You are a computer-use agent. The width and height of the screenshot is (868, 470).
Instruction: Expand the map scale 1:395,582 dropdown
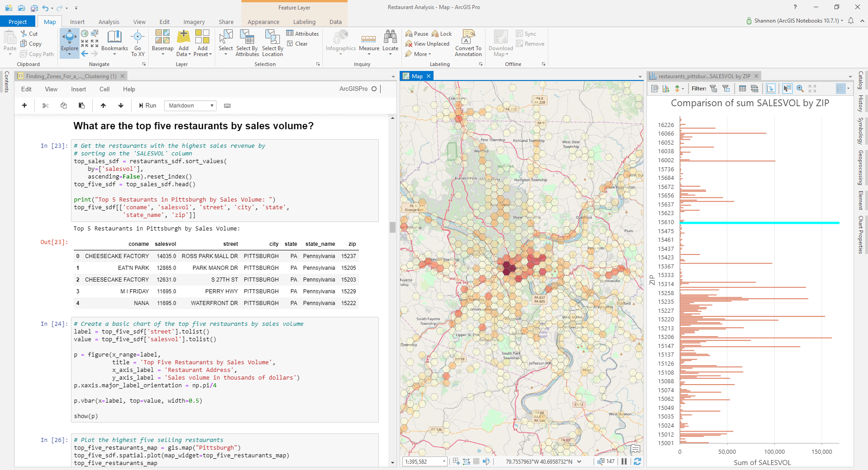[444, 461]
